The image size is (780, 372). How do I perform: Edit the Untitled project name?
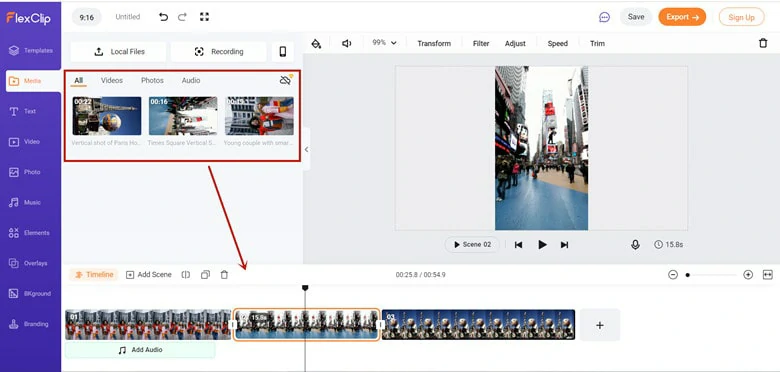[x=128, y=17]
